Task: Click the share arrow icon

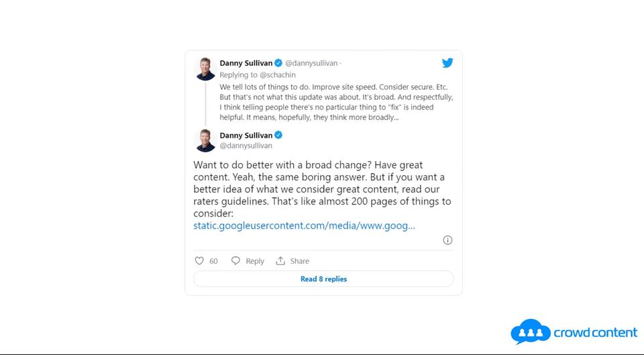Action: tap(281, 261)
